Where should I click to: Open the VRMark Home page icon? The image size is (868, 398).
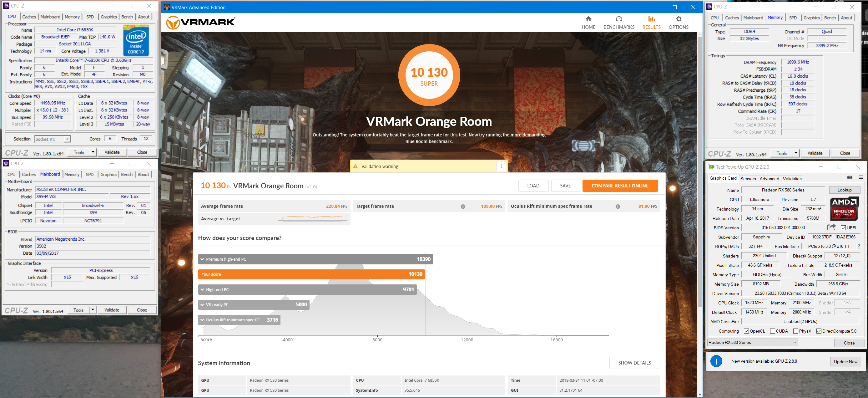(x=588, y=19)
